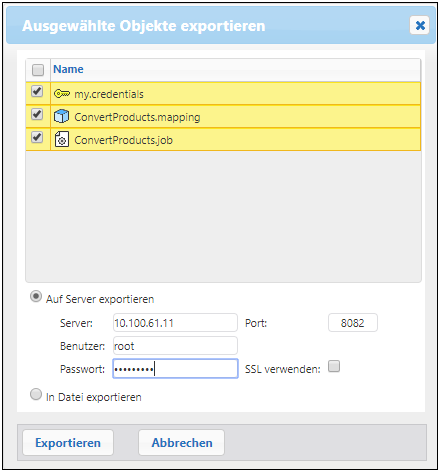Click the Benutzer field containing root
The height and width of the screenshot is (472, 440).
[175, 346]
